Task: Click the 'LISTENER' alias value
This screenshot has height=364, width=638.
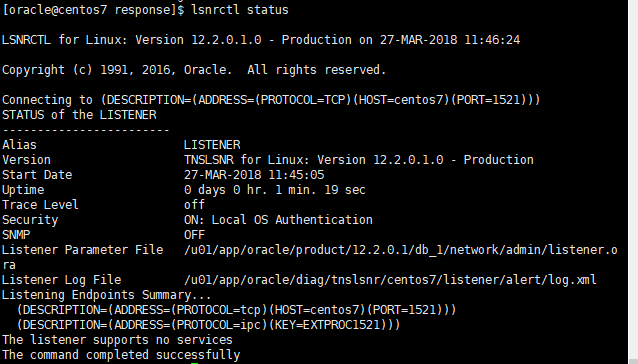Action: tap(212, 145)
